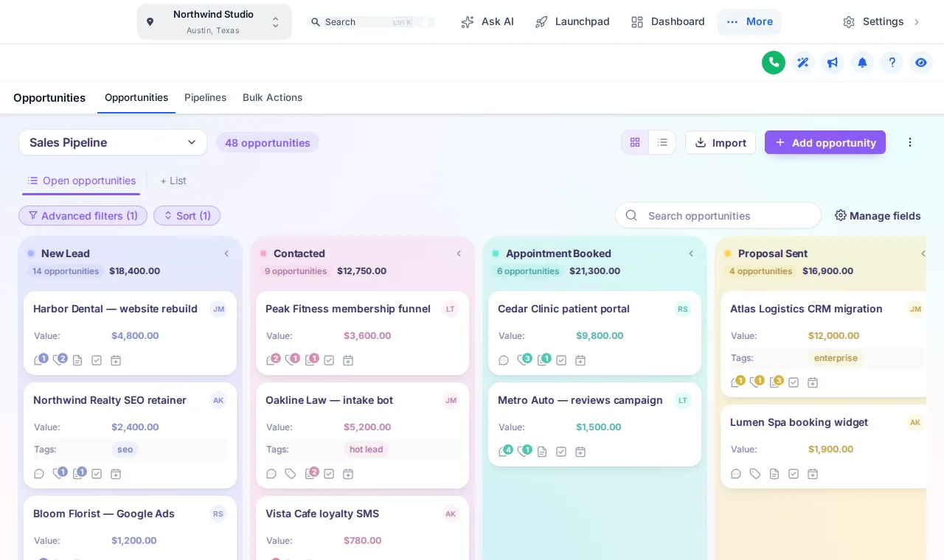Open conversations on Northwind Realty card
This screenshot has height=560, width=944.
click(x=39, y=474)
